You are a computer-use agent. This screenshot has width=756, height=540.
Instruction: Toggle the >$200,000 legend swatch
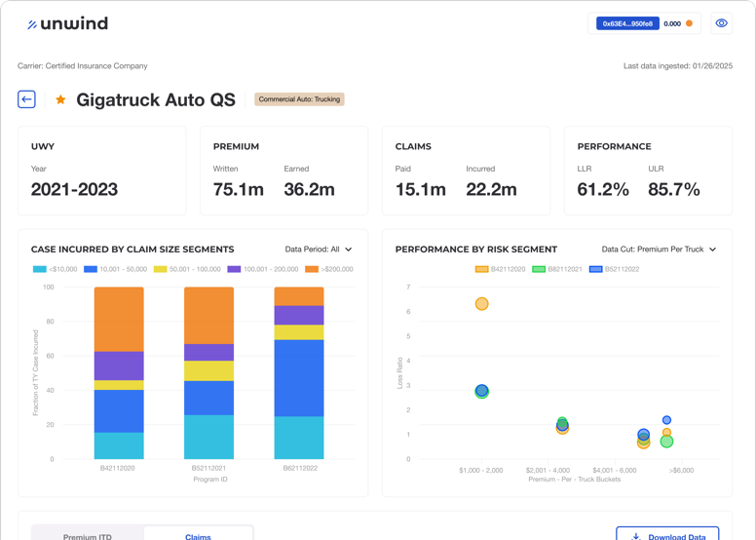312,269
